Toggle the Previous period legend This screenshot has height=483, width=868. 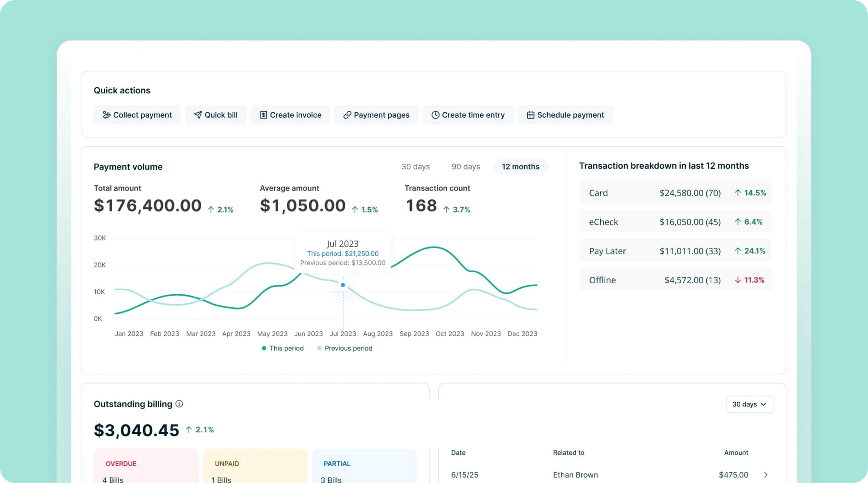click(344, 348)
